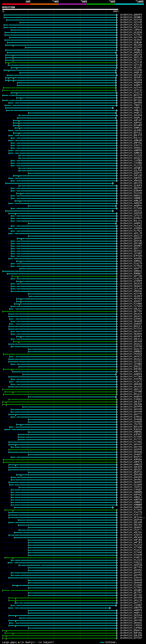Viewport: 146px width, 644px height.
Task: Click hit label UniRef100_C1K5B9
Action: click(131, 161)
